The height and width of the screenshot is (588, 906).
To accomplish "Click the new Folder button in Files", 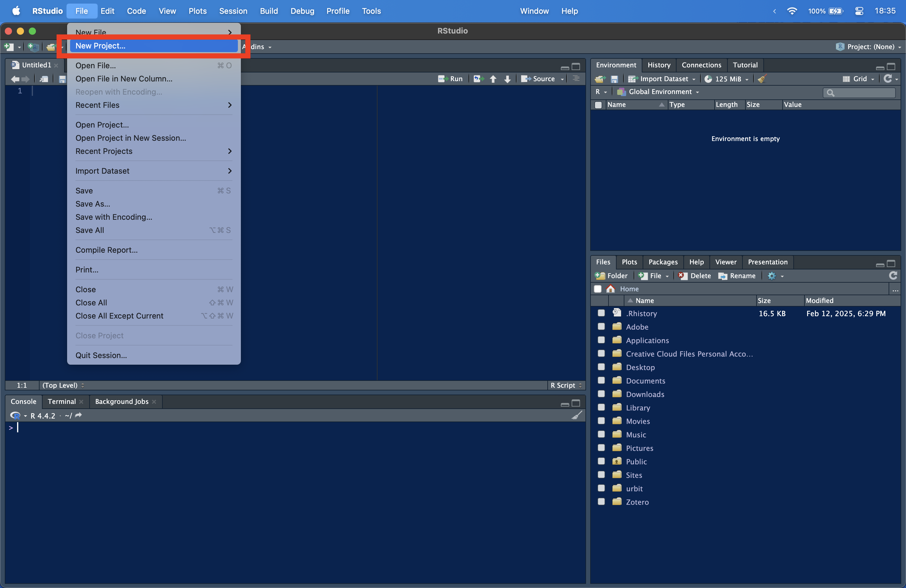I will point(611,276).
